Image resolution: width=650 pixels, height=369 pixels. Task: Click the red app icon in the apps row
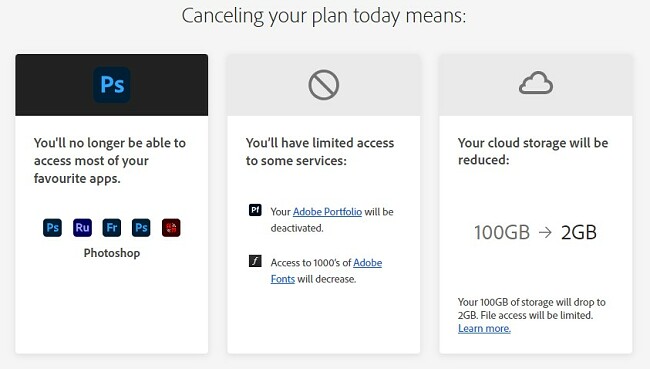point(171,228)
